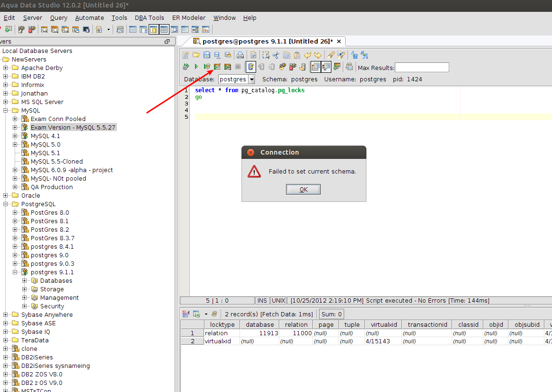
Task: Expand the Databases node under postgres 9.1.1
Action: click(x=24, y=280)
